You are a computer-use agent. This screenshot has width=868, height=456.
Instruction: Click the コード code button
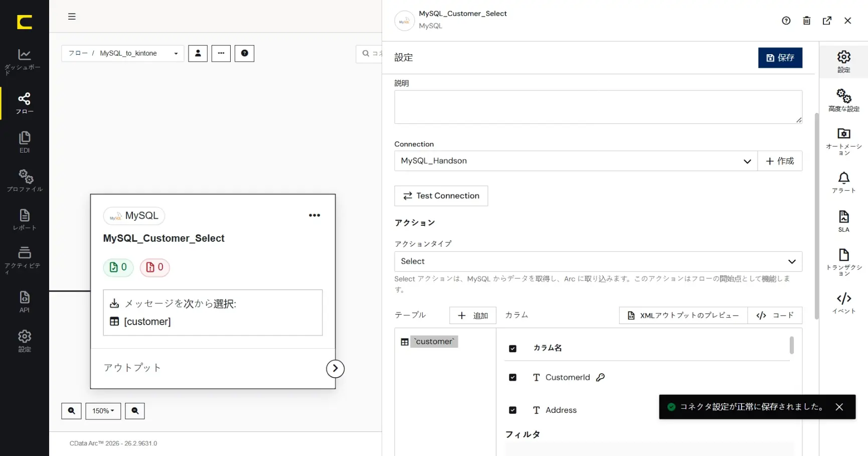775,316
